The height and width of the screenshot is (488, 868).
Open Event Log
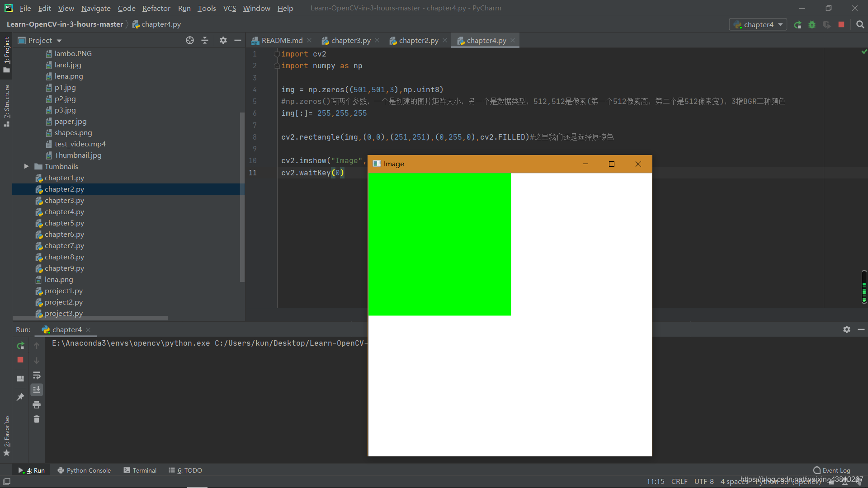tap(832, 470)
